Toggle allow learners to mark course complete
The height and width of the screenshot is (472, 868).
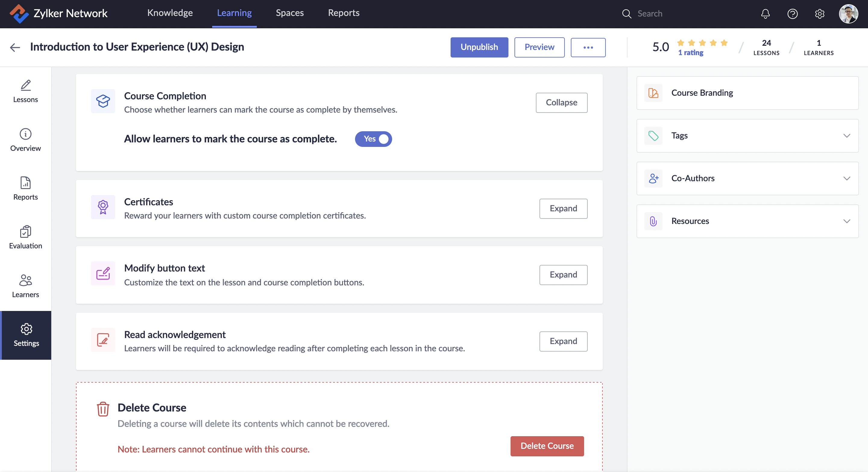373,139
